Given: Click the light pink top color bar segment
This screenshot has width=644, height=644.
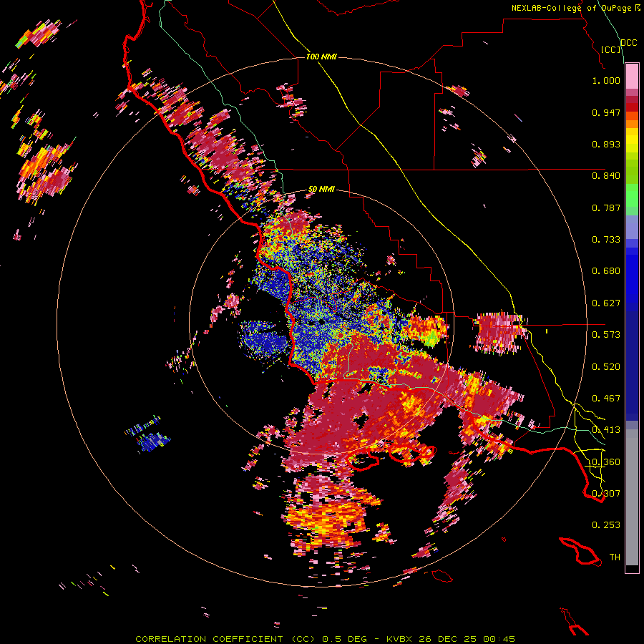Looking at the screenshot, I should click(x=632, y=77).
